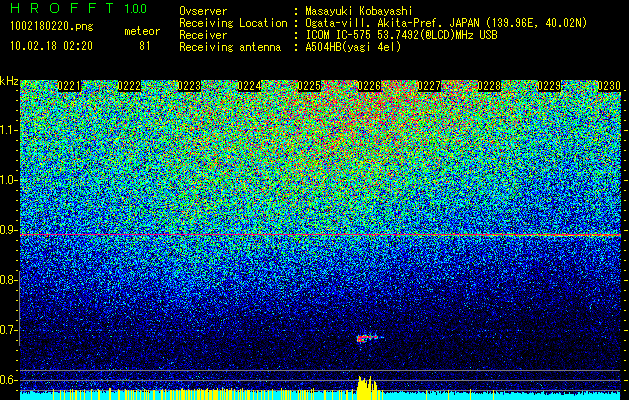Viewport: 629px width, 400px height.
Task: Click the 0.9 frequency axis label
Action: pos(8,230)
